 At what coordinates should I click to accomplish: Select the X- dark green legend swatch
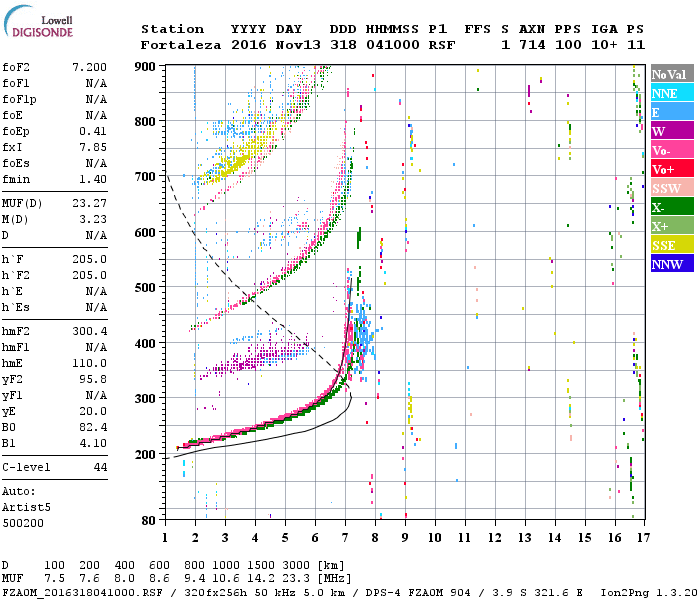pos(672,207)
